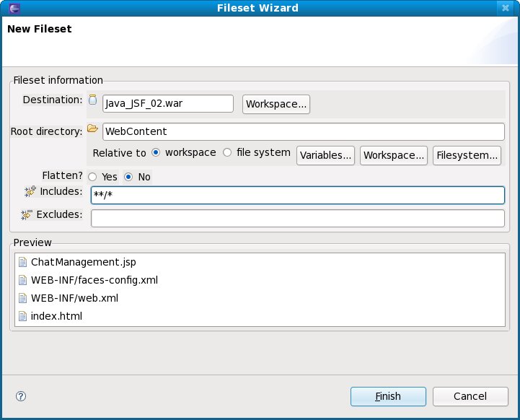Set Flatten to Yes
This screenshot has width=520, height=420.
[92, 177]
